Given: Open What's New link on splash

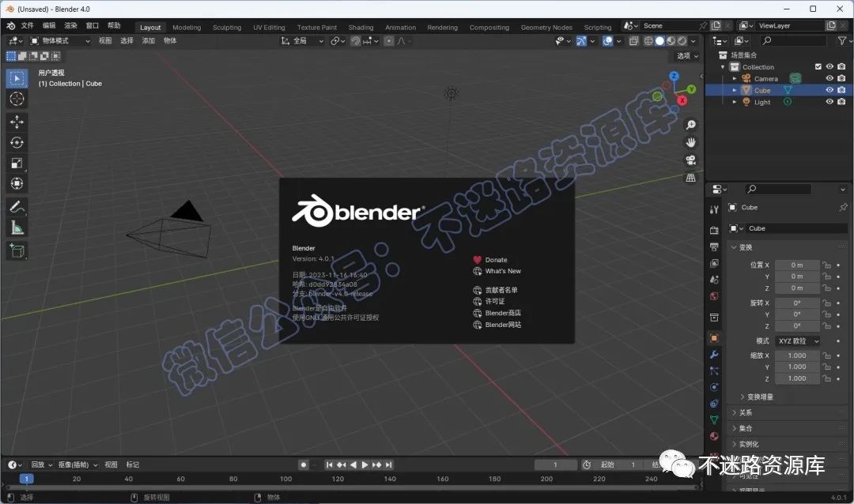Looking at the screenshot, I should 497,271.
